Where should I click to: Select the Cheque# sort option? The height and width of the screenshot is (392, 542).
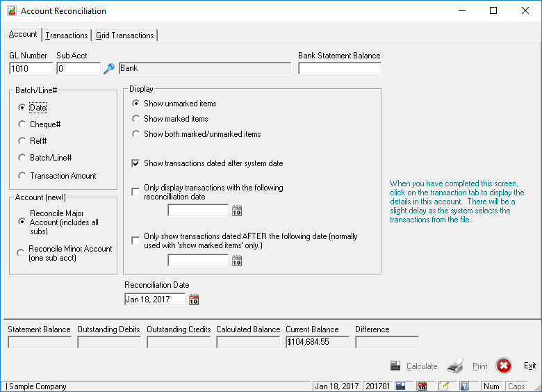(22, 124)
